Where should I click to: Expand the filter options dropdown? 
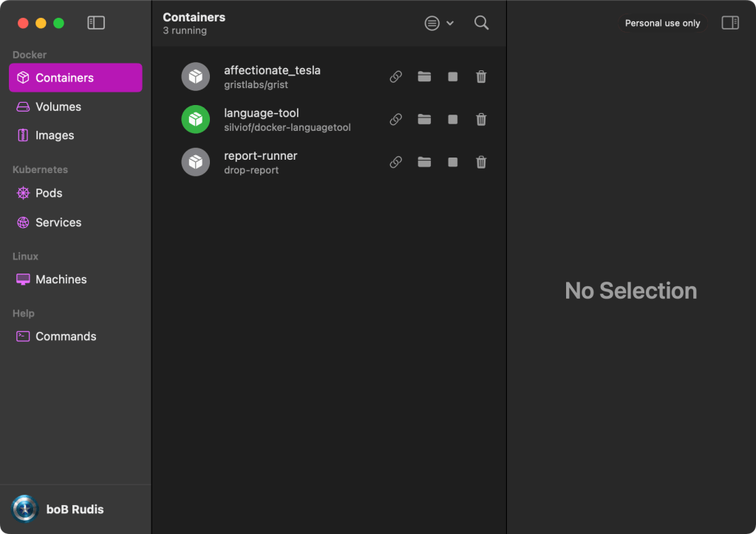[x=439, y=23]
